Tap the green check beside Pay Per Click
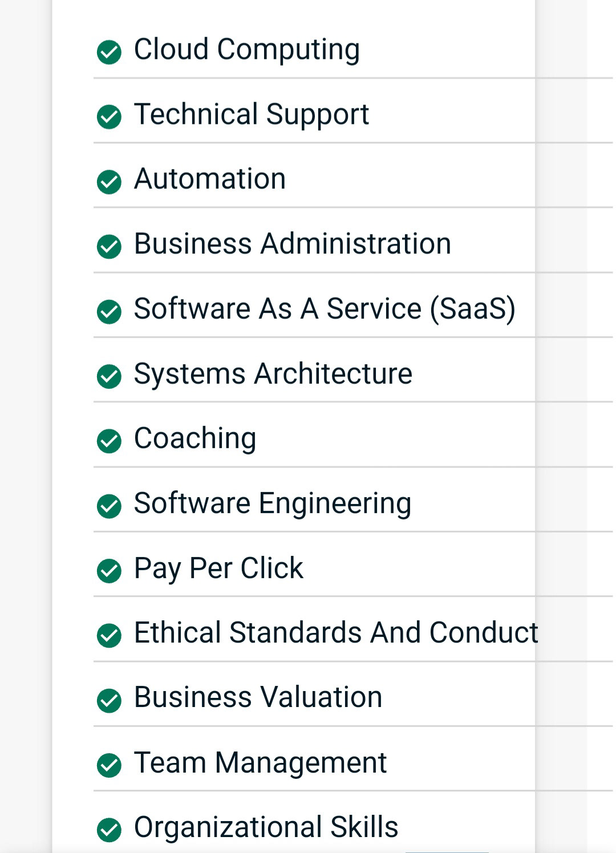The image size is (616, 853). (109, 571)
